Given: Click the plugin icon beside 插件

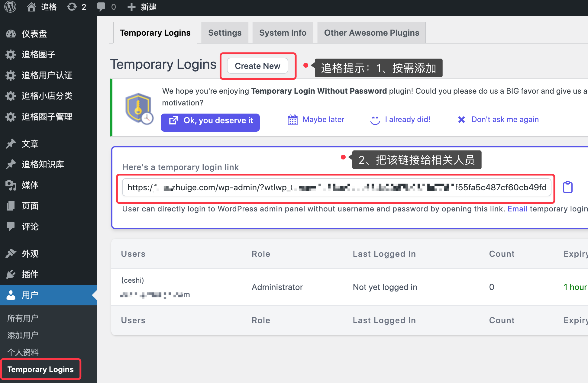Looking at the screenshot, I should (11, 274).
